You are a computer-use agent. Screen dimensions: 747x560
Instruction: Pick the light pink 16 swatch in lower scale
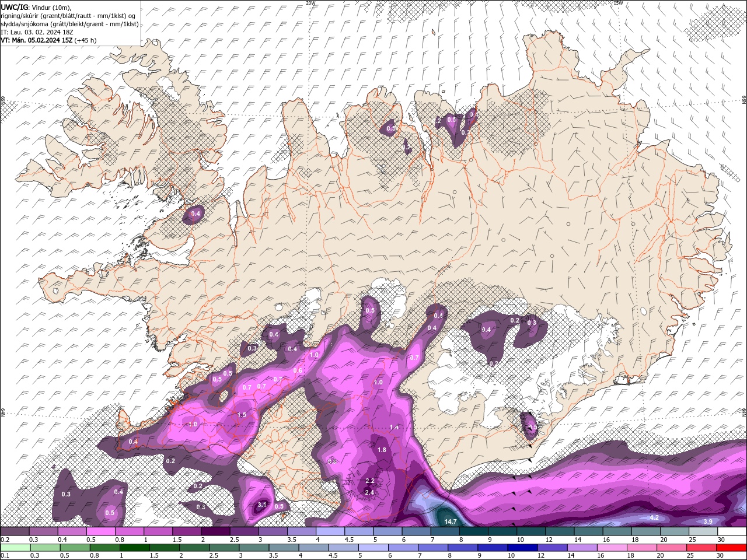point(611,548)
